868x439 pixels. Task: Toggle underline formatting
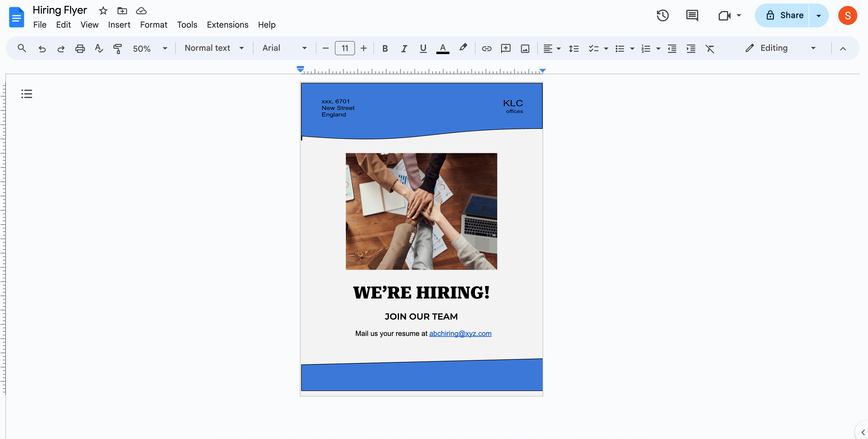coord(423,48)
